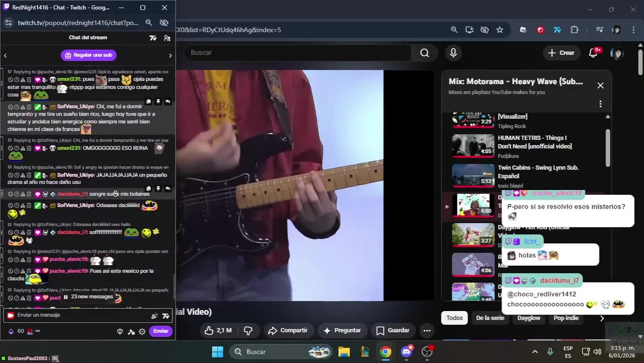Open the Mix playlist three-dot options
The height and width of the screenshot is (363, 644).
coord(600,104)
